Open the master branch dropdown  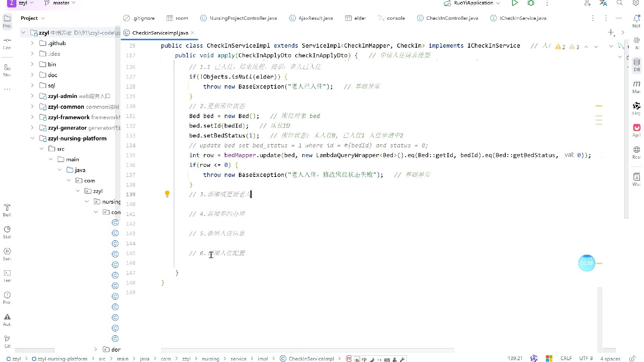point(60,3)
